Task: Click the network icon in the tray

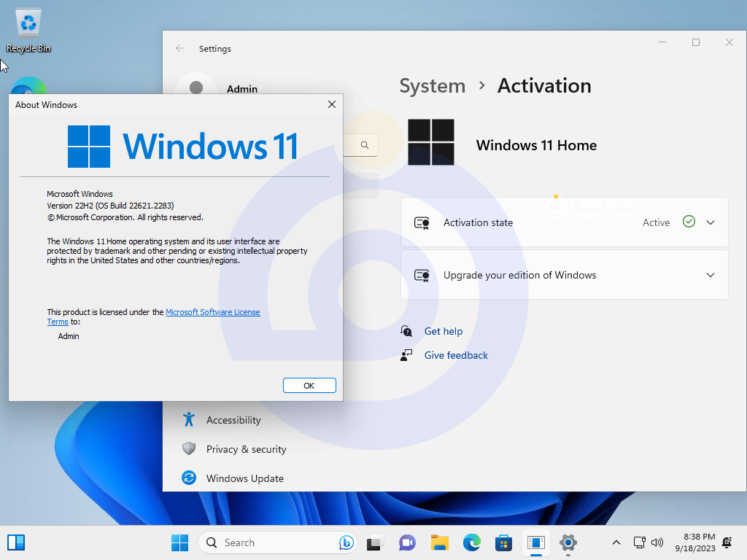Action: 639,542
